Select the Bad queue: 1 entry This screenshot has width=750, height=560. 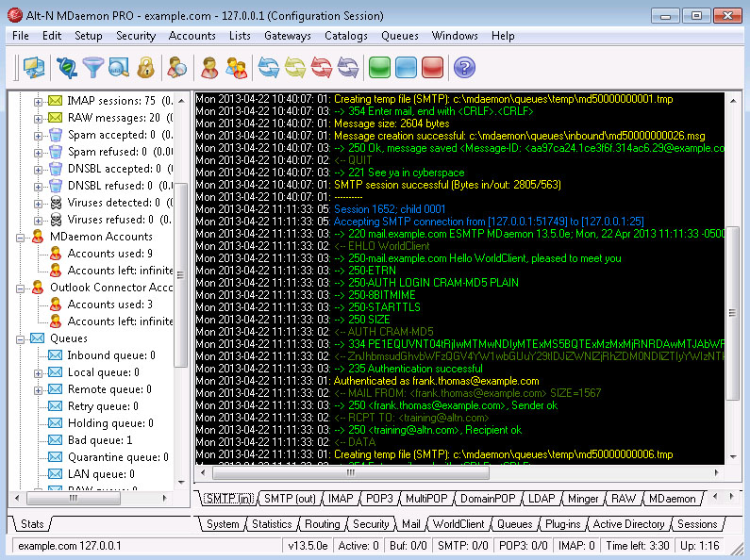[99, 440]
